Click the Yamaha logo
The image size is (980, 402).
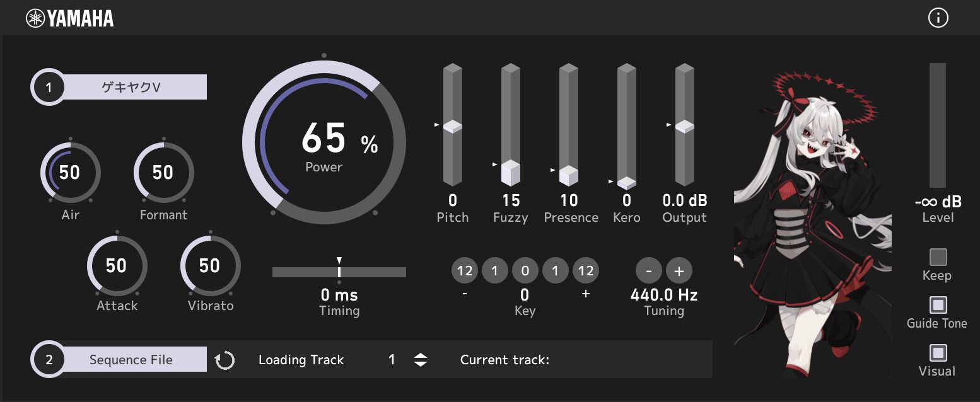tap(70, 18)
